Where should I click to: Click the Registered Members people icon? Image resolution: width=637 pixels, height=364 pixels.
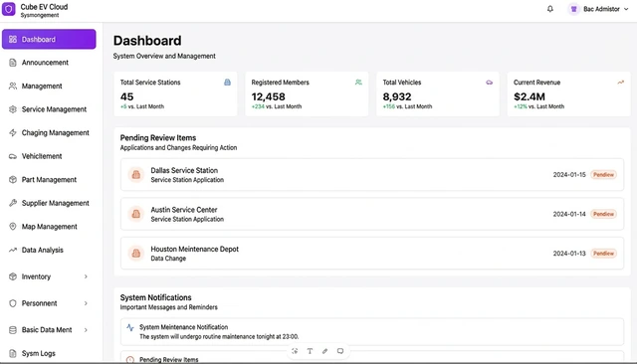click(358, 83)
